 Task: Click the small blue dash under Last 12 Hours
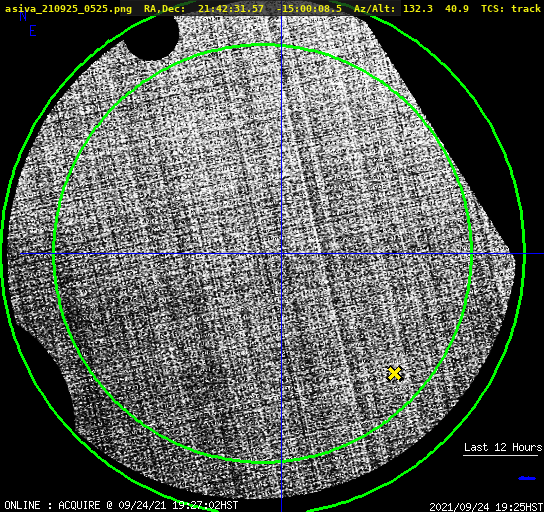tap(527, 478)
